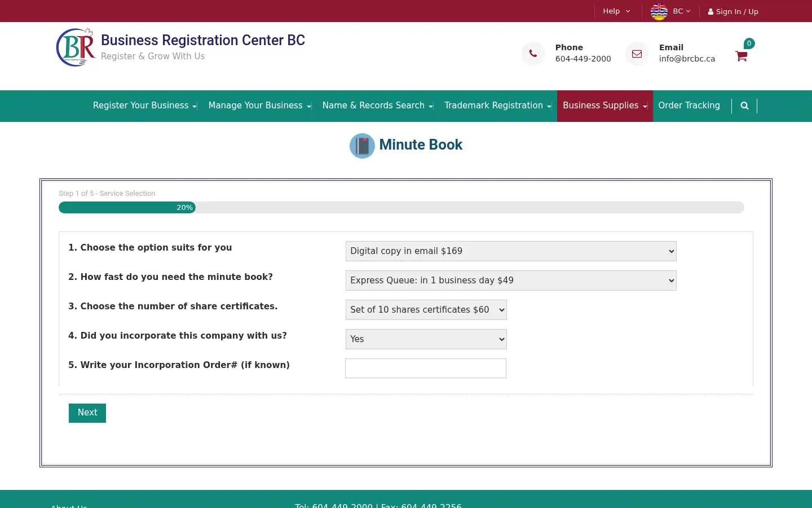Expand Name & Records Search menu
Screen dimensions: 812x508
click(377, 106)
